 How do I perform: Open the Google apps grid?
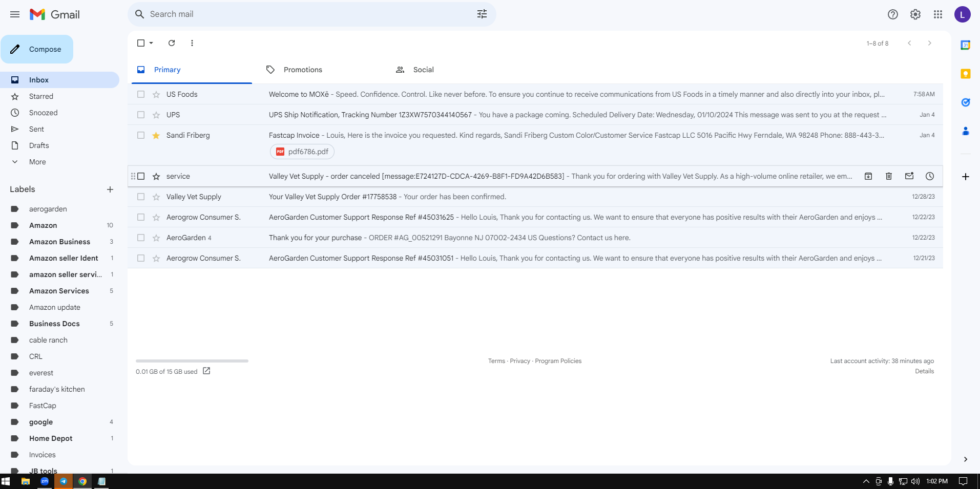point(938,14)
